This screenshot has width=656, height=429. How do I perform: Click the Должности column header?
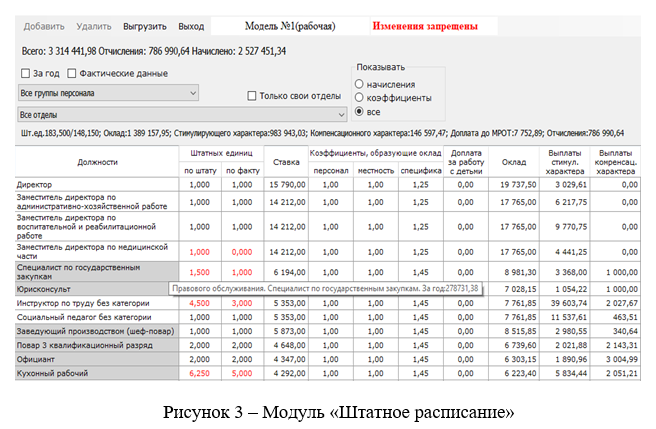tap(97, 161)
